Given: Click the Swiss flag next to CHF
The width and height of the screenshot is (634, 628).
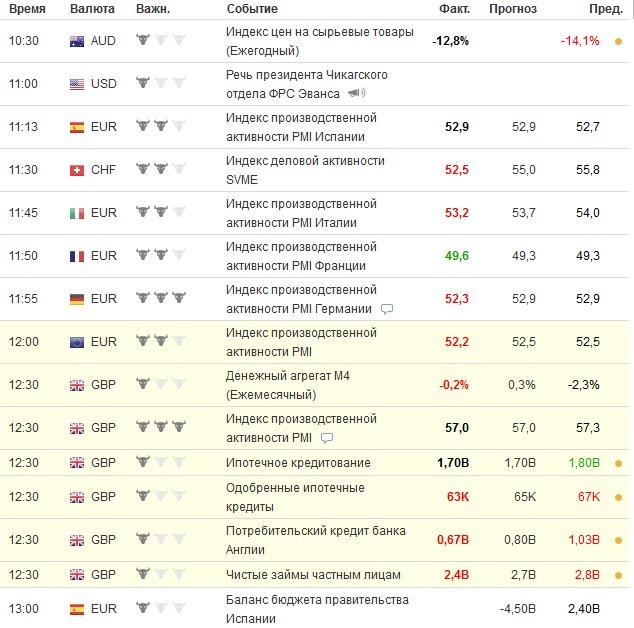Looking at the screenshot, I should click(77, 170).
